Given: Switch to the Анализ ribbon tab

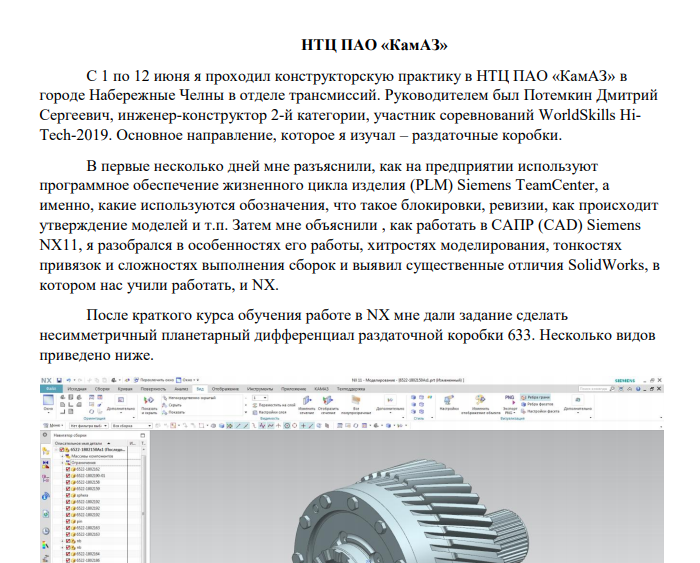Looking at the screenshot, I should 181,389.
